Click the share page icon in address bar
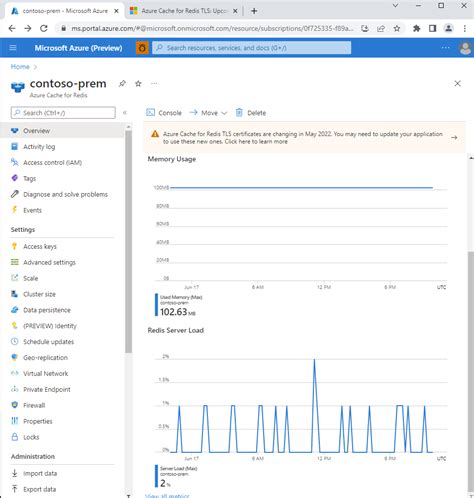474x498 pixels. (x=381, y=29)
